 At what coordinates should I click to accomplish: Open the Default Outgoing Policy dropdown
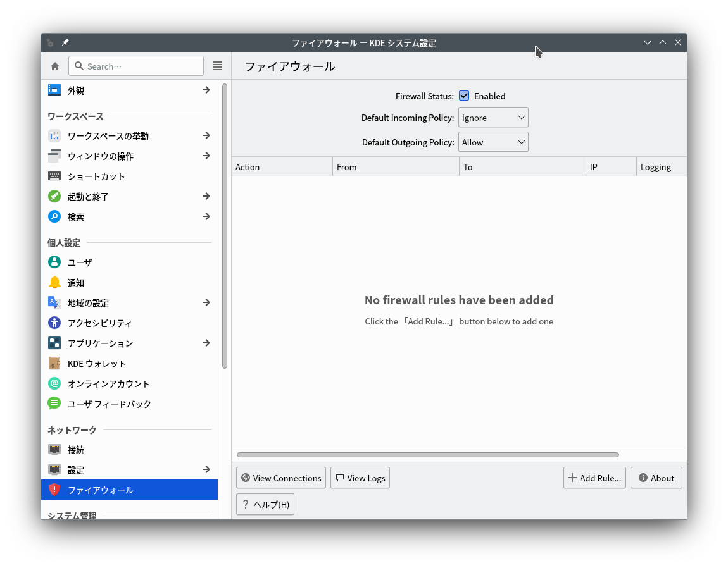coord(493,142)
